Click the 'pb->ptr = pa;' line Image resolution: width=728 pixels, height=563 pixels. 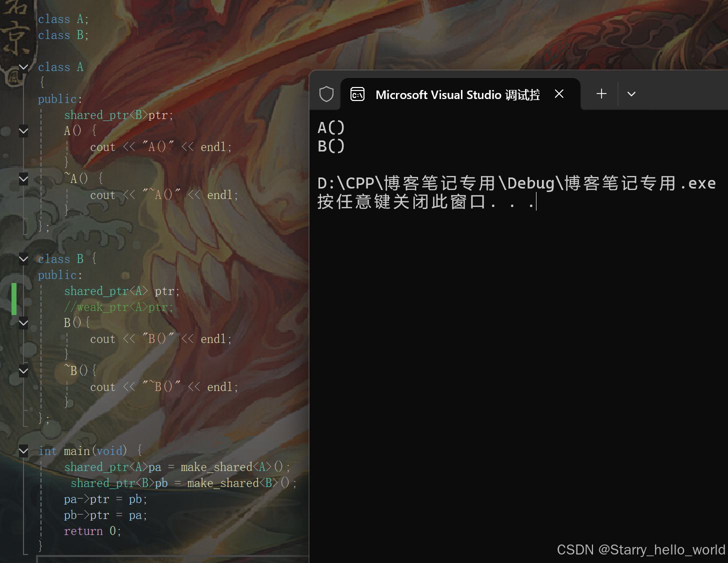click(105, 515)
